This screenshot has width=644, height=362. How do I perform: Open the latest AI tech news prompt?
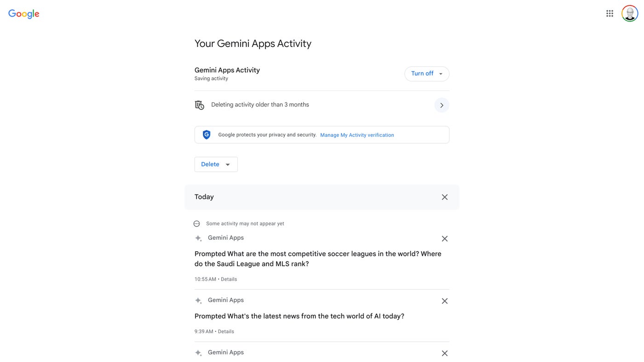pyautogui.click(x=299, y=317)
